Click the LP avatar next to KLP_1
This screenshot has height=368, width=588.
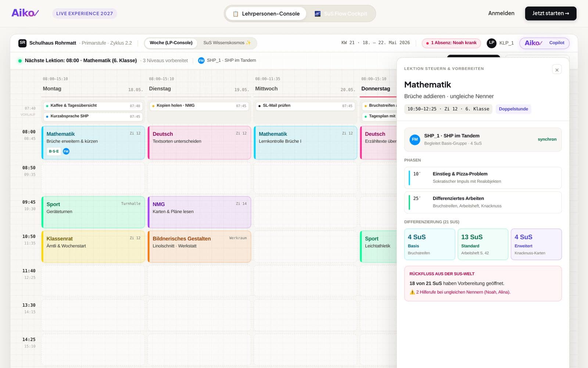pos(491,43)
